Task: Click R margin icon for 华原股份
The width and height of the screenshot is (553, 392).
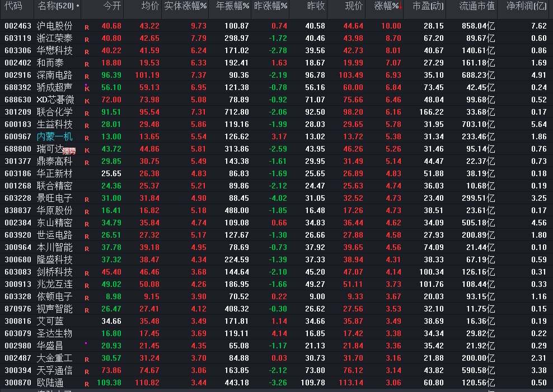Action: (x=87, y=212)
